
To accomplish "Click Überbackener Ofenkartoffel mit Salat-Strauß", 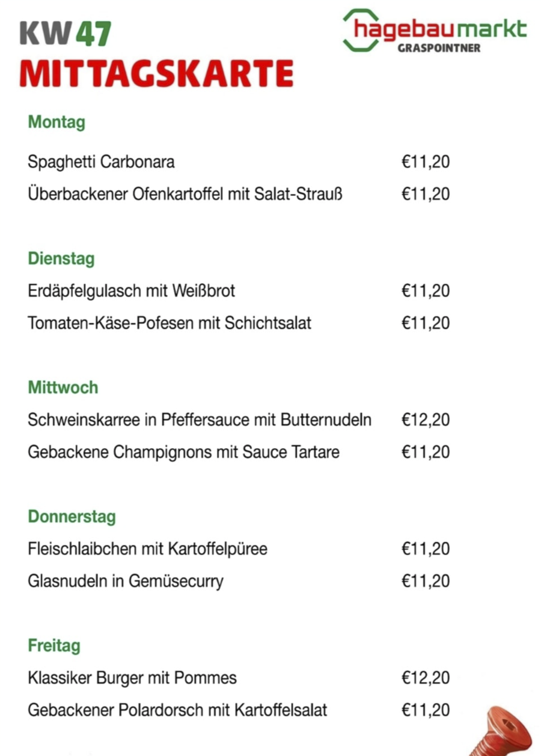I will point(185,194).
